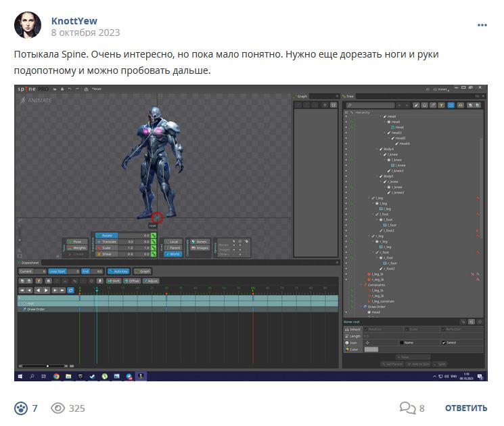The image size is (504, 426).
Task: Collapse the Body4 bone node
Action: pyautogui.click(x=377, y=149)
